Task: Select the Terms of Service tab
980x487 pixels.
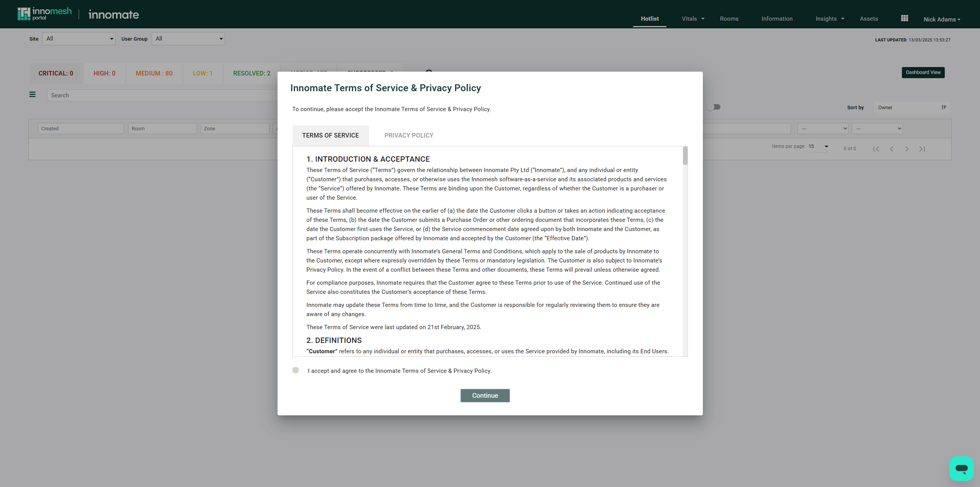Action: [331, 135]
